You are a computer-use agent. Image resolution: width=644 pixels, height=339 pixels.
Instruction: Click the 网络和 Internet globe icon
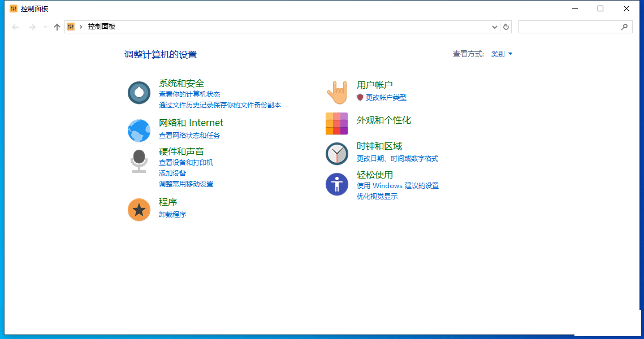pyautogui.click(x=139, y=131)
